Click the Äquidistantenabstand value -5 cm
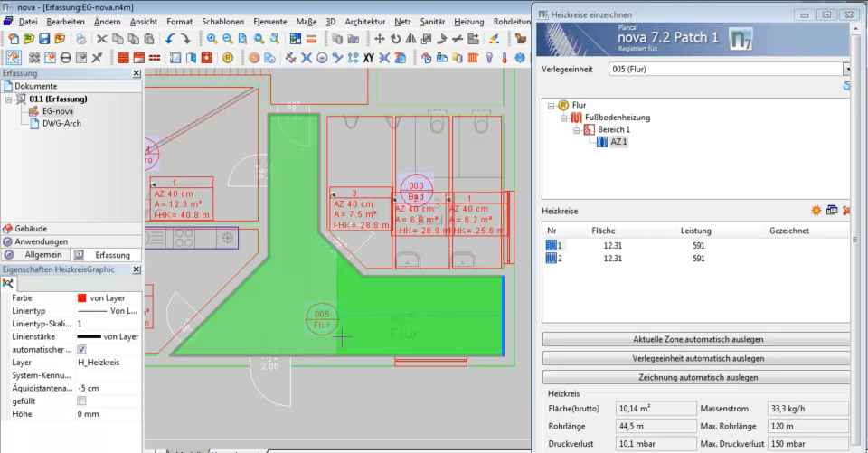The image size is (868, 453). [x=108, y=388]
